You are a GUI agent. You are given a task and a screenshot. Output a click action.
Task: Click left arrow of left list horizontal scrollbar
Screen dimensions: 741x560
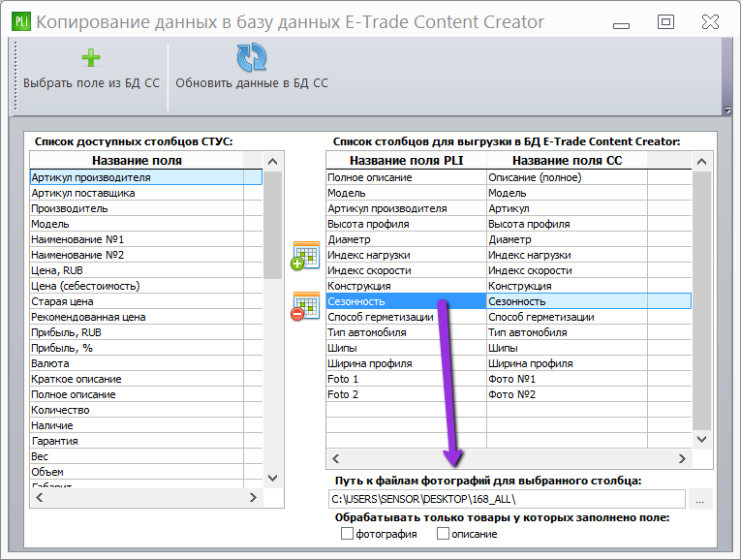coord(40,498)
